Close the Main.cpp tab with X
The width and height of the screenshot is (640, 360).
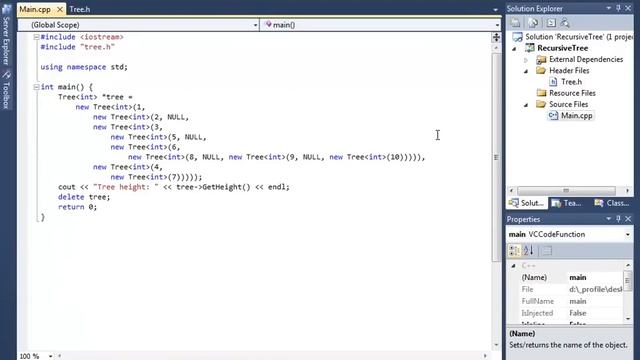60,9
